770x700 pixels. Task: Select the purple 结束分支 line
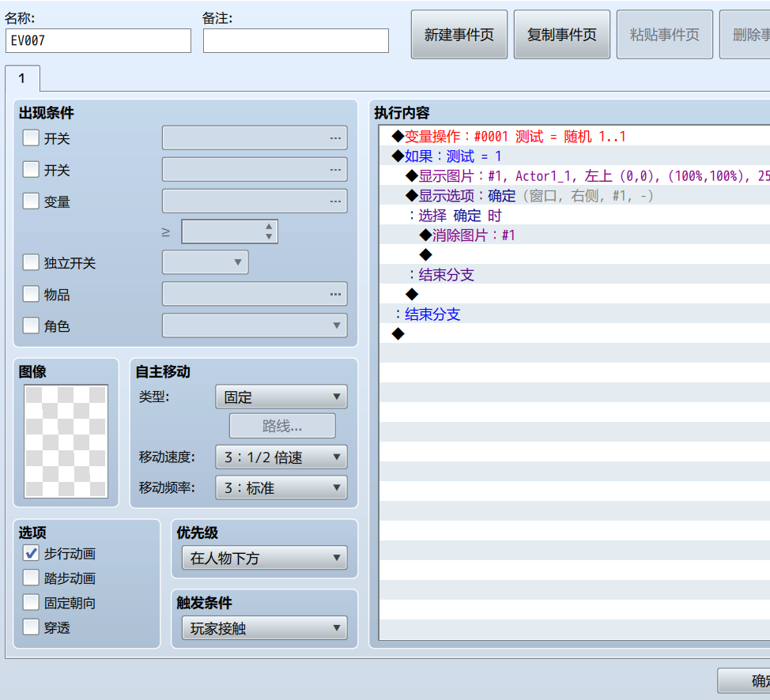pos(575,274)
